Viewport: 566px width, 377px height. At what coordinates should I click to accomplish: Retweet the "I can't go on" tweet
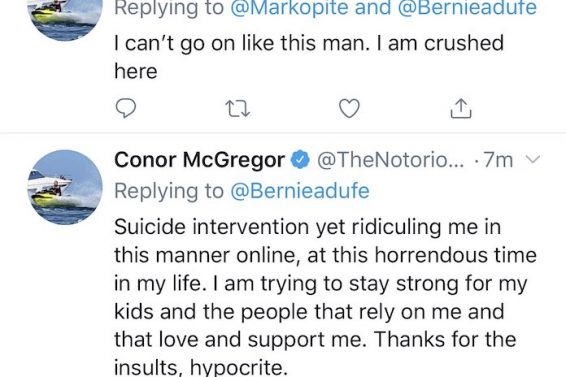(x=237, y=108)
